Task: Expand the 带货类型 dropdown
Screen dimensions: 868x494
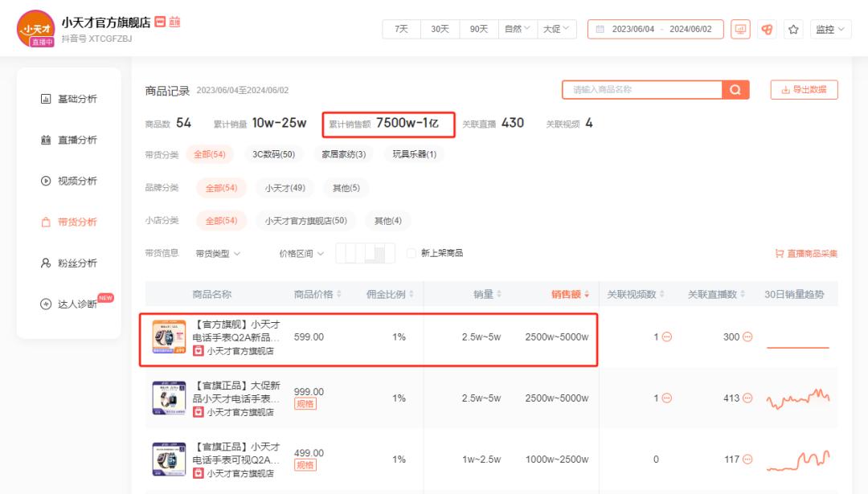Action: click(x=218, y=254)
